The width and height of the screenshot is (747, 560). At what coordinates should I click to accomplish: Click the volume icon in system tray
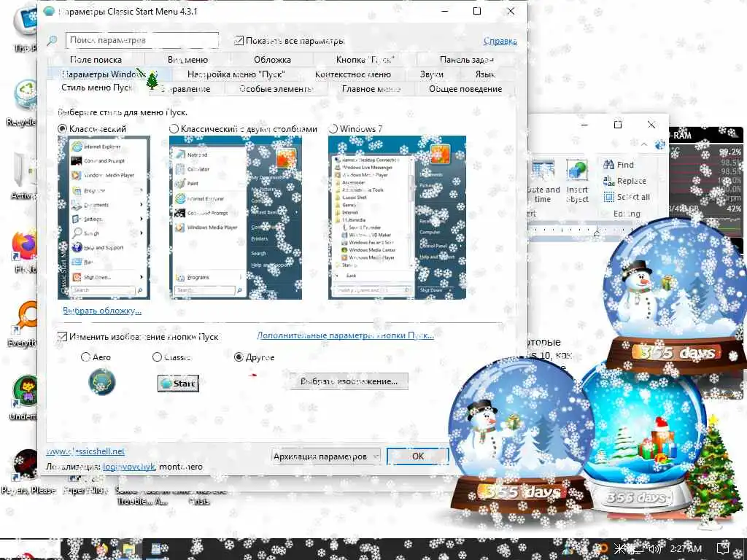pos(655,548)
